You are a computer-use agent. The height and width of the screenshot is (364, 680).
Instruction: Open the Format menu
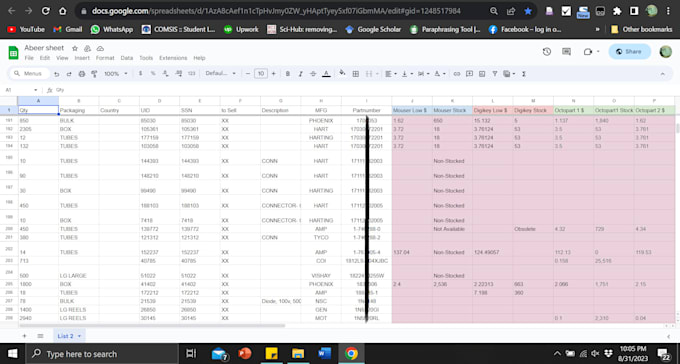(x=105, y=58)
